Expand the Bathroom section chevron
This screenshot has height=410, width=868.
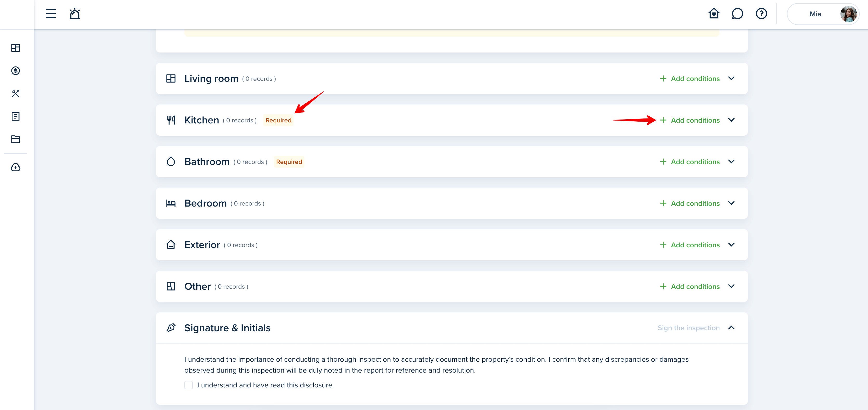pyautogui.click(x=731, y=161)
